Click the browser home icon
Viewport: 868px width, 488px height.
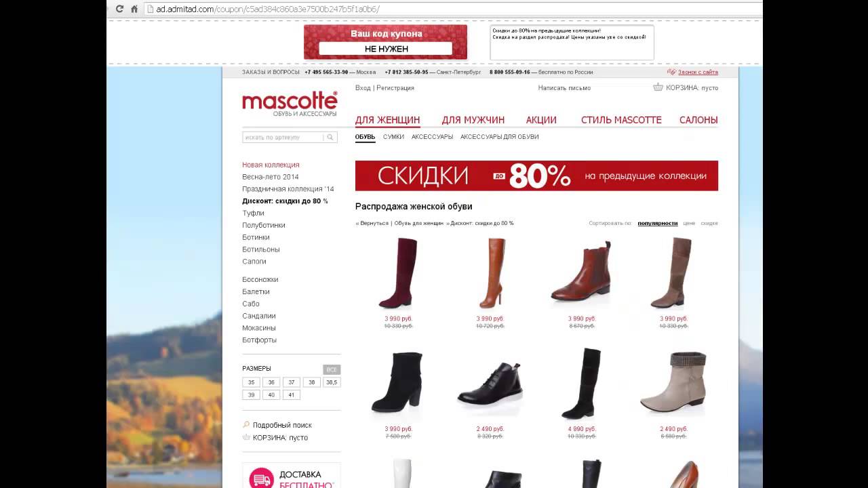[134, 9]
